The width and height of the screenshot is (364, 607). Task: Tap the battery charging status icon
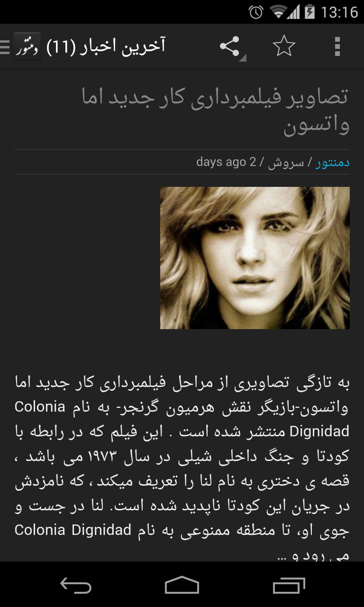[309, 12]
